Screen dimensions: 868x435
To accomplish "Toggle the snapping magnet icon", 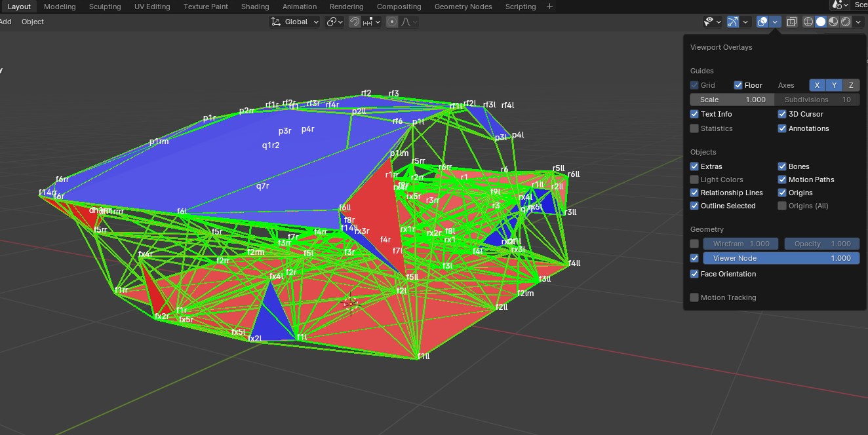I will tap(354, 22).
